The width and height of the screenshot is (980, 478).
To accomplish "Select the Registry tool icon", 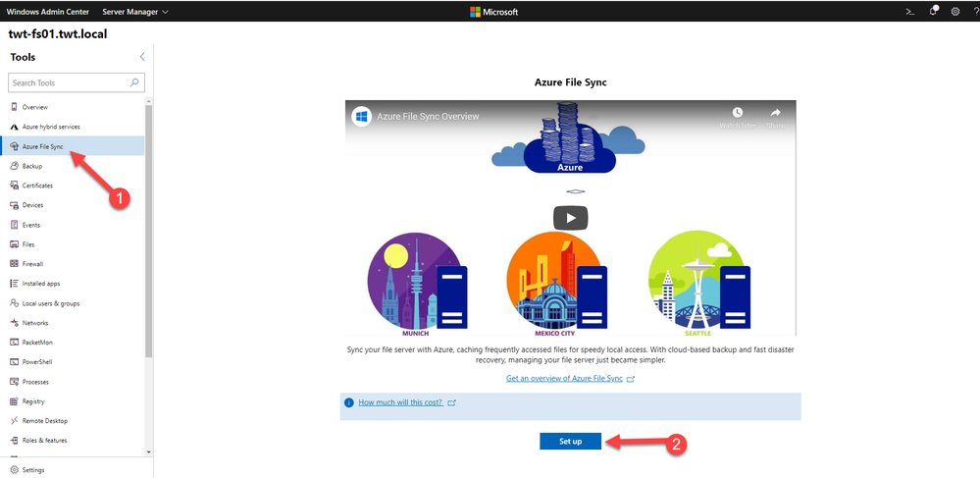I will click(14, 401).
